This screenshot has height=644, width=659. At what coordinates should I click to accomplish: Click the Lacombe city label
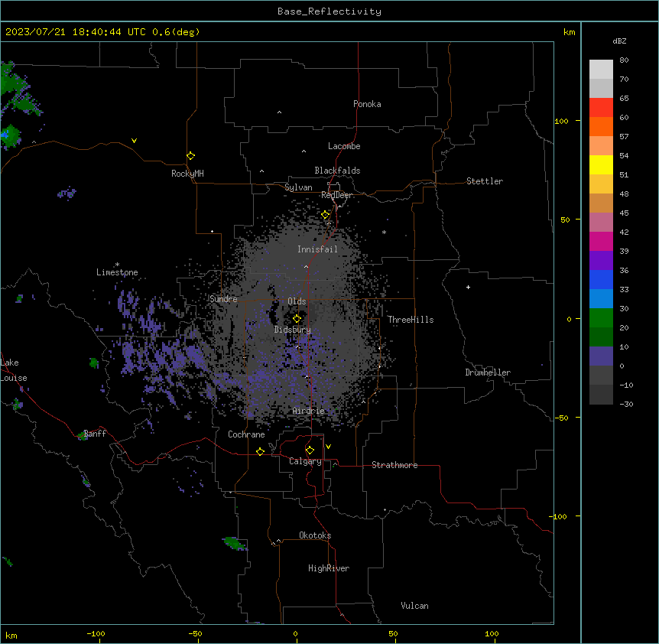click(344, 146)
